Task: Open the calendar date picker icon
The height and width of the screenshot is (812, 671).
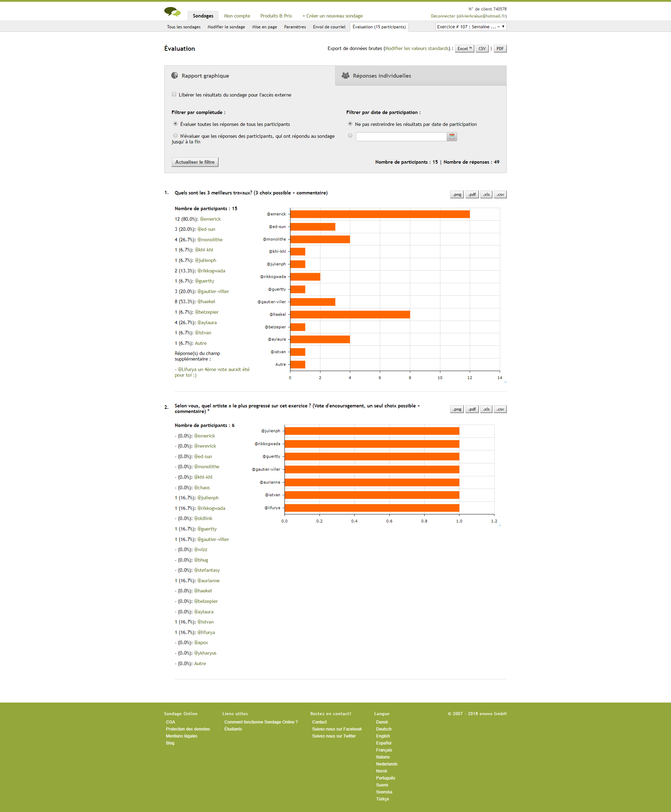Action: [452, 136]
